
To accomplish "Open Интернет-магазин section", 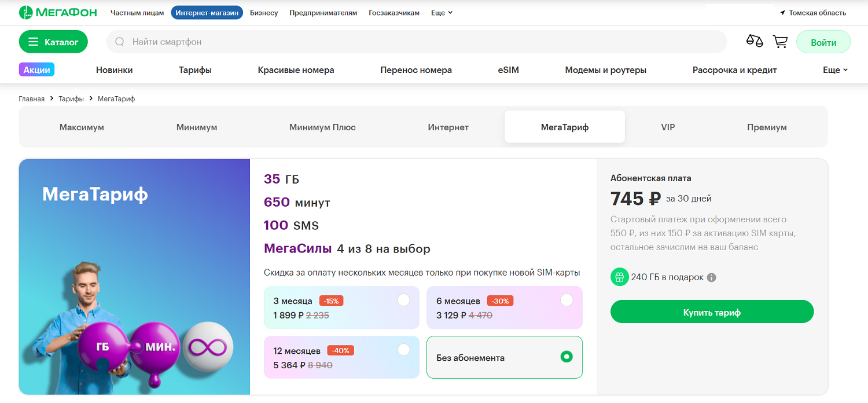I will (207, 13).
